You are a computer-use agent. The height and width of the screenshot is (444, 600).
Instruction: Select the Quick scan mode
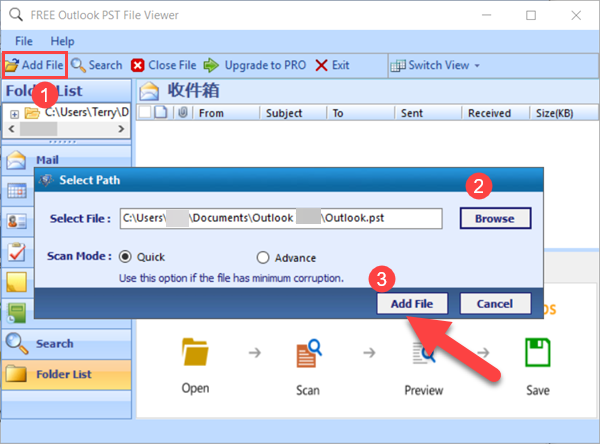click(126, 256)
